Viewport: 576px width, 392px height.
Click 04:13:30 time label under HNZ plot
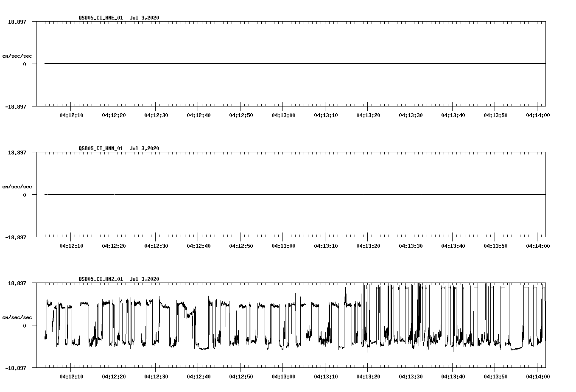point(411,377)
